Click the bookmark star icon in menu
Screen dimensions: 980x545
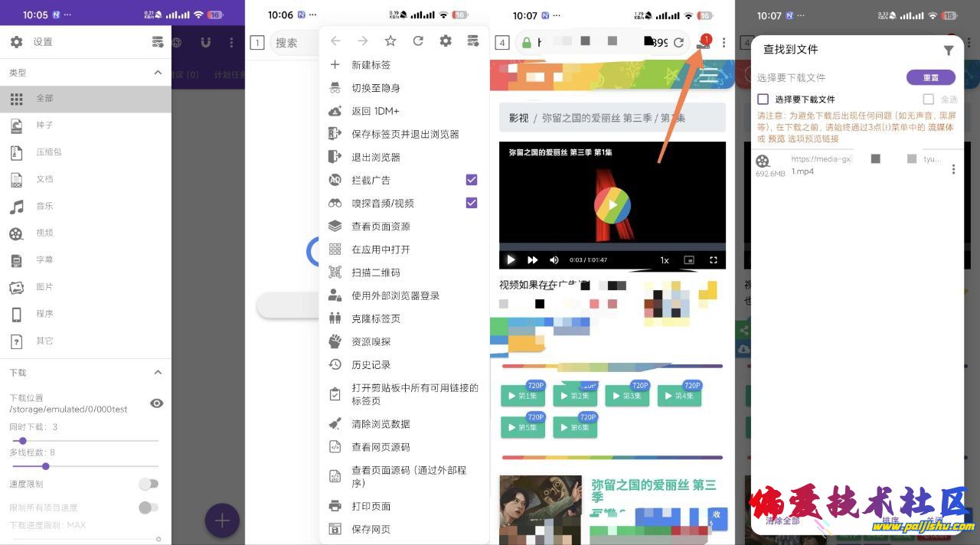pos(390,41)
